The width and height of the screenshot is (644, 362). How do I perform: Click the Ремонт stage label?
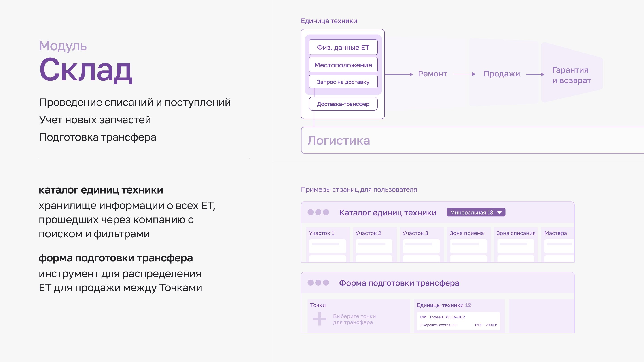click(432, 74)
